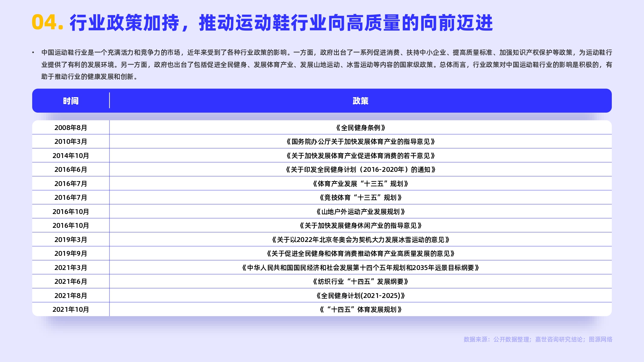Select the 2019年3月 date cell
Viewport: 644px width, 362px height.
pos(71,240)
